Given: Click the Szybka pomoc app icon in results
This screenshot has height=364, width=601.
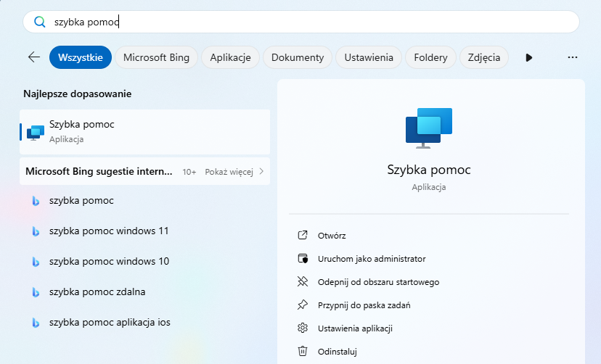Looking at the screenshot, I should 36,133.
